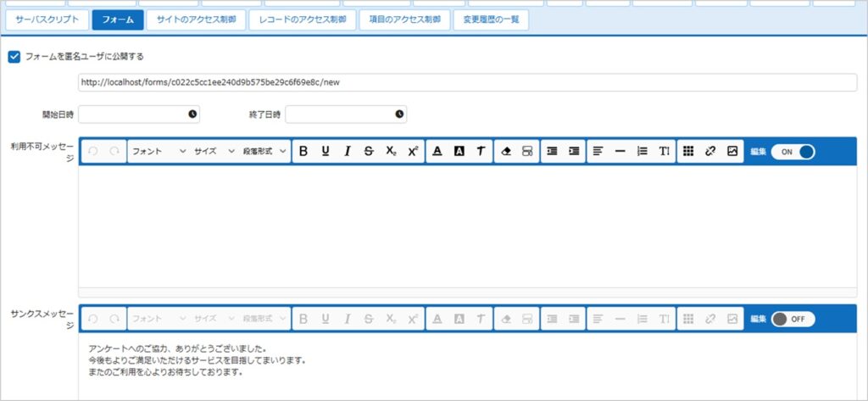868x401 pixels.
Task: Turn on 編集 toggle for thanks message
Action: 793,319
